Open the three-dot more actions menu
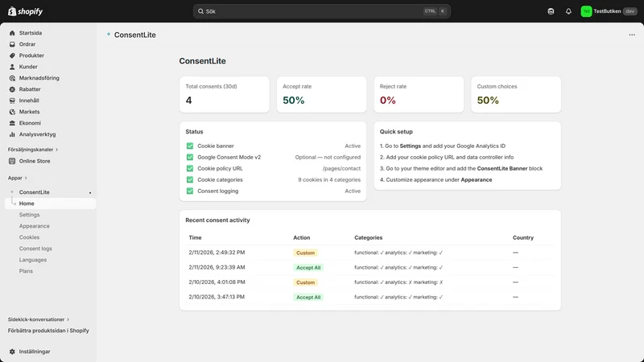Screen dimensions: 644x362 pyautogui.click(x=632, y=35)
